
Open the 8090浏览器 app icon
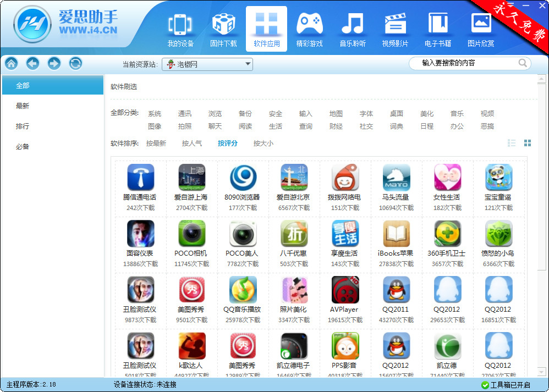(x=243, y=177)
